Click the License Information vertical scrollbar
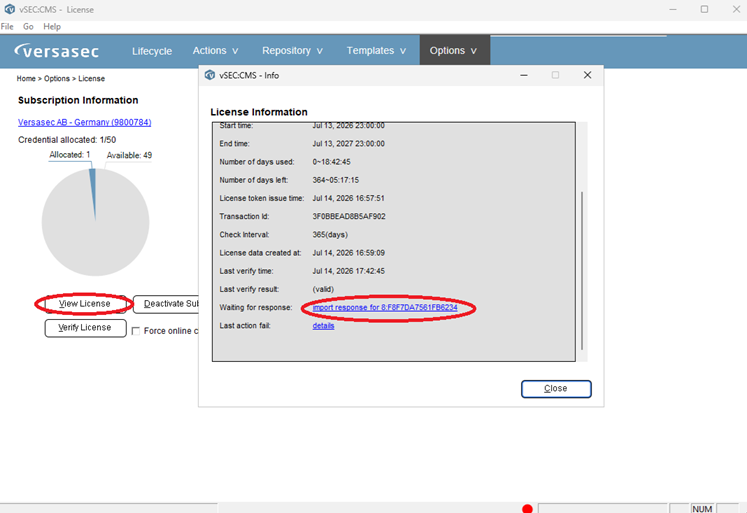 click(x=582, y=271)
